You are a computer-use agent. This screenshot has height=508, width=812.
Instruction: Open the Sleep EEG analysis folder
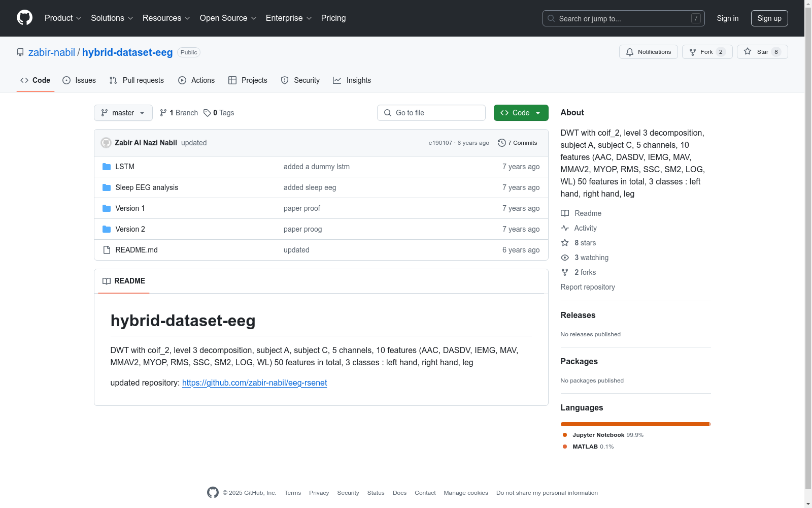point(147,187)
